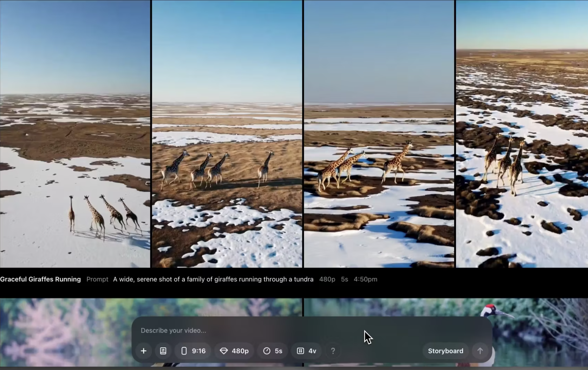588x370 pixels.
Task: Expand the 480p resolution selector in prompt bar
Action: click(x=234, y=351)
